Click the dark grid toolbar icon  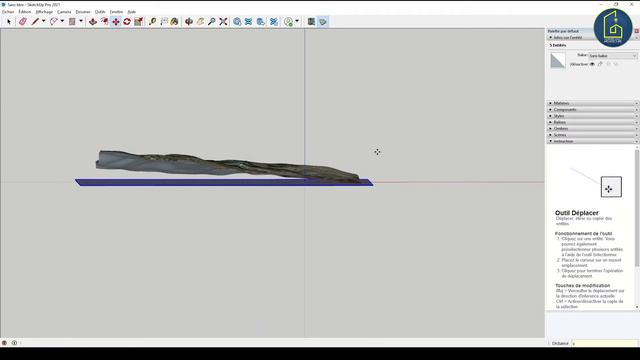coord(311,22)
